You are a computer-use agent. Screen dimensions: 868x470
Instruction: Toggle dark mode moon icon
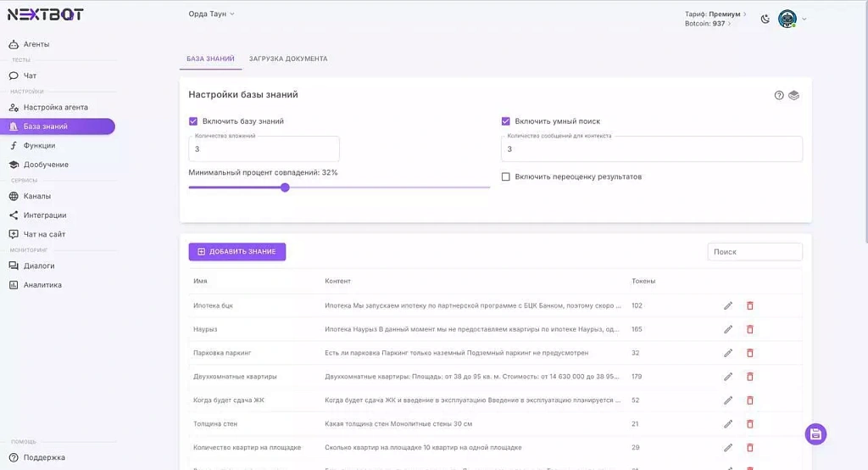pos(765,19)
